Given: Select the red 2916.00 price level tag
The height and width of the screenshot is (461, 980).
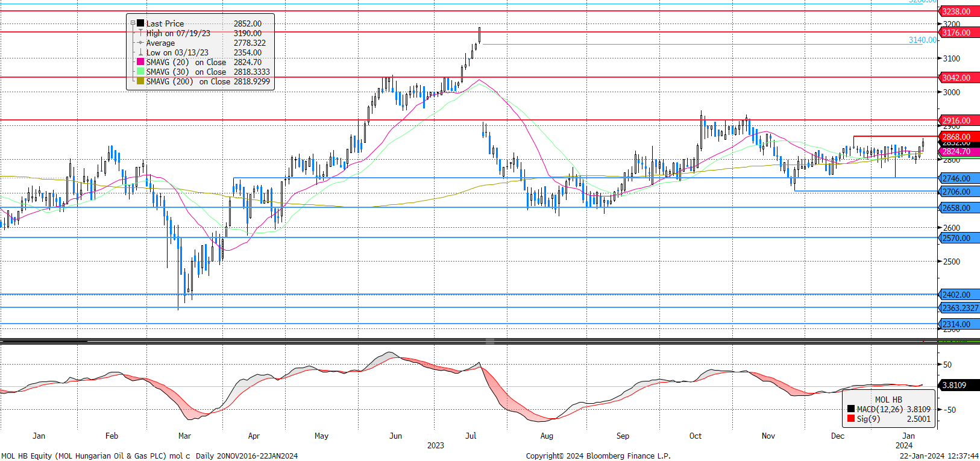Looking at the screenshot, I should pyautogui.click(x=960, y=121).
